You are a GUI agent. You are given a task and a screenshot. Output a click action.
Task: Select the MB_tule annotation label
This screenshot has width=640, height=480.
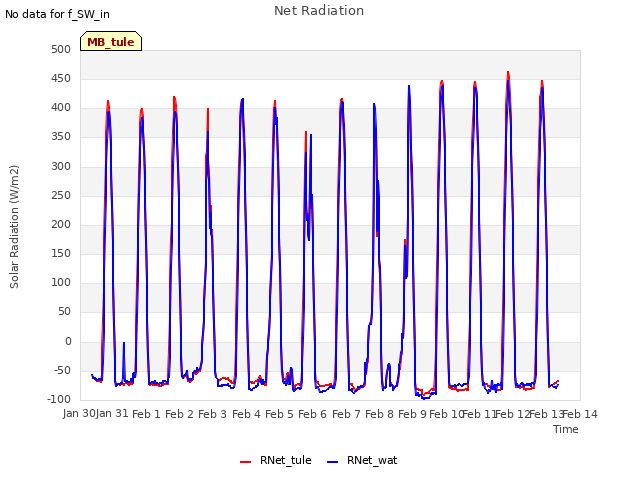(111, 41)
